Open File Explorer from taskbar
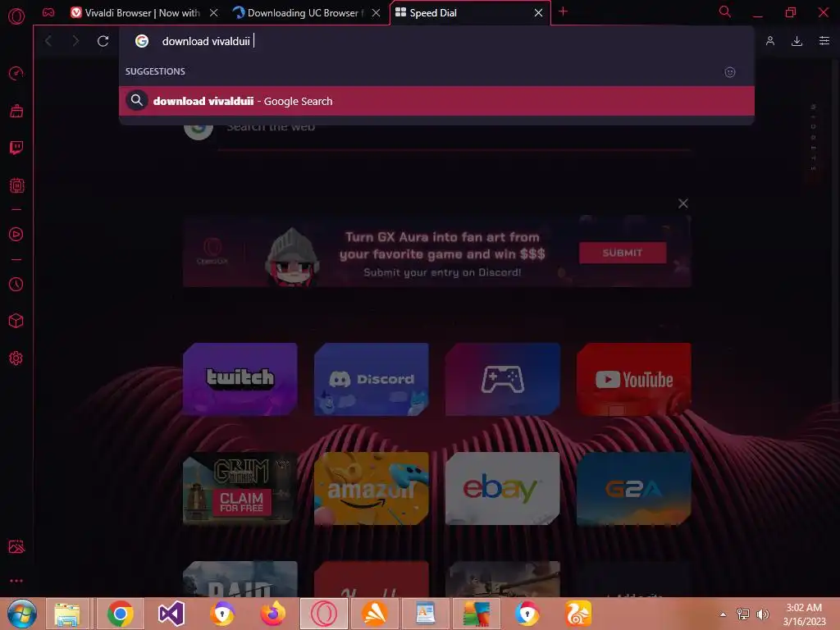Screen dimensions: 840x630 pyautogui.click(x=67, y=614)
